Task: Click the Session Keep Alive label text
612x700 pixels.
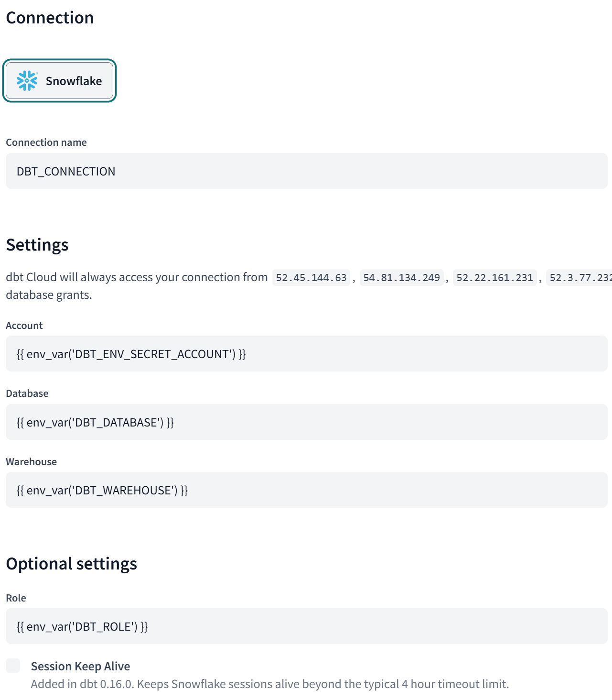Action: (x=80, y=666)
